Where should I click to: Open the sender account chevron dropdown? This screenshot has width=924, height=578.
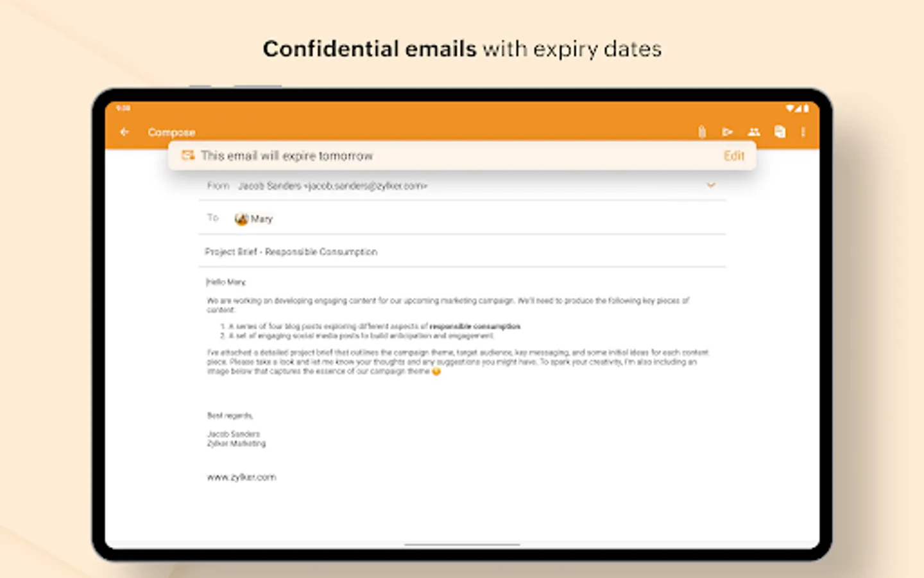point(711,185)
